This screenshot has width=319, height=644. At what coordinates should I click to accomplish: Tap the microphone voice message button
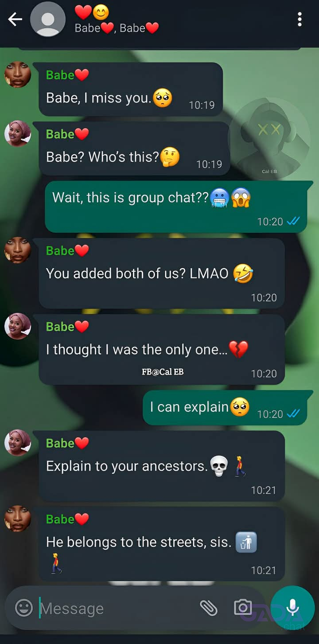[292, 608]
